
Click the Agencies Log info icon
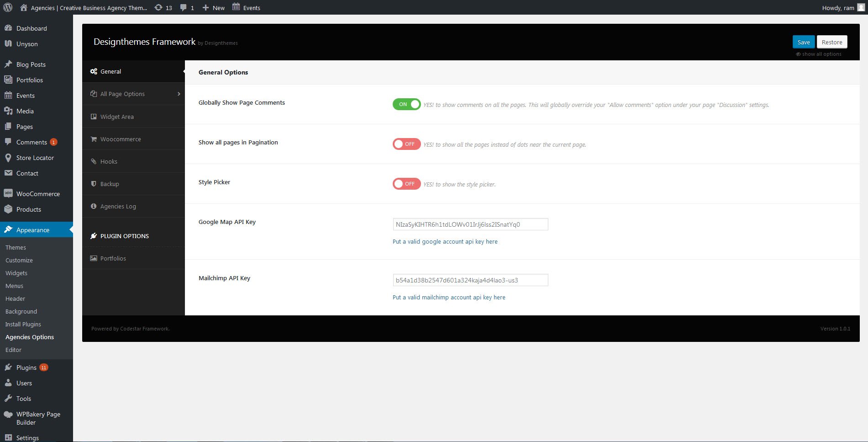pyautogui.click(x=93, y=206)
